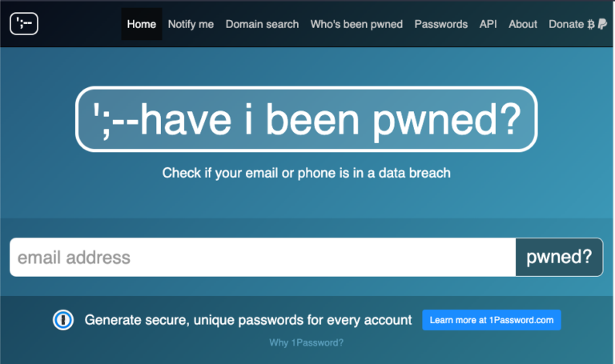This screenshot has width=615, height=364.
Task: Click the 1Password keyhole logo icon
Action: [x=63, y=320]
